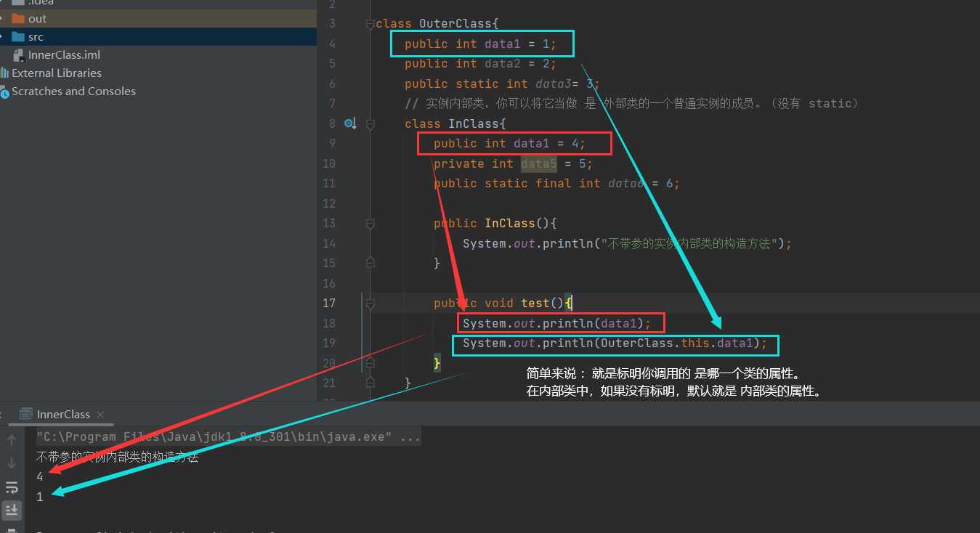Click the console output value 4

[40, 477]
